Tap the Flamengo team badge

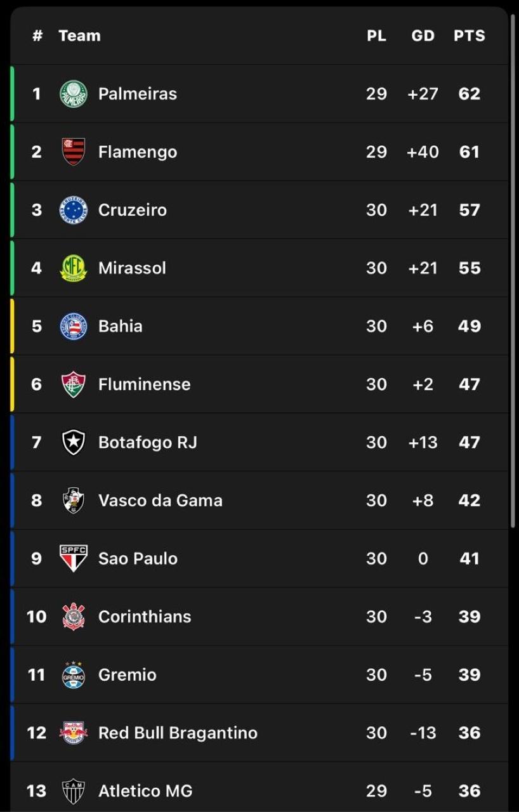pyautogui.click(x=73, y=152)
